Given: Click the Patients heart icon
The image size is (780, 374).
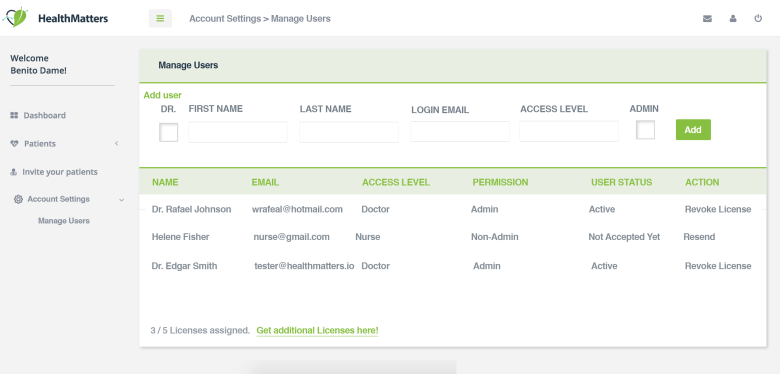Looking at the screenshot, I should tap(14, 144).
